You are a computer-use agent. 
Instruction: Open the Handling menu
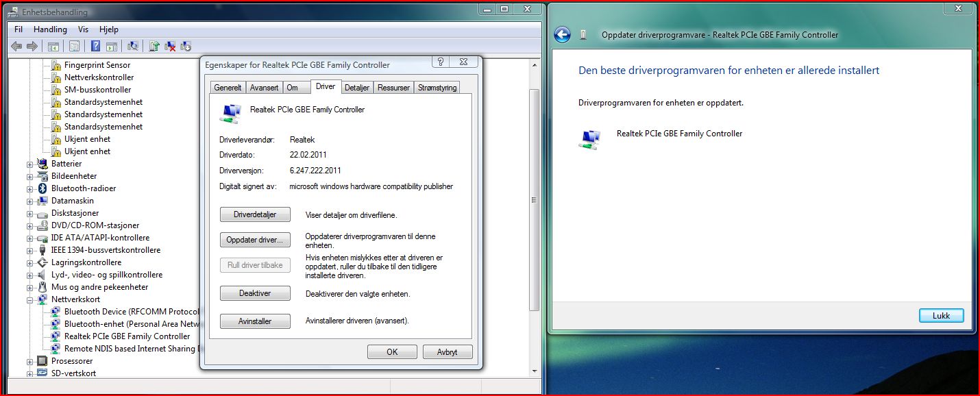tap(50, 29)
